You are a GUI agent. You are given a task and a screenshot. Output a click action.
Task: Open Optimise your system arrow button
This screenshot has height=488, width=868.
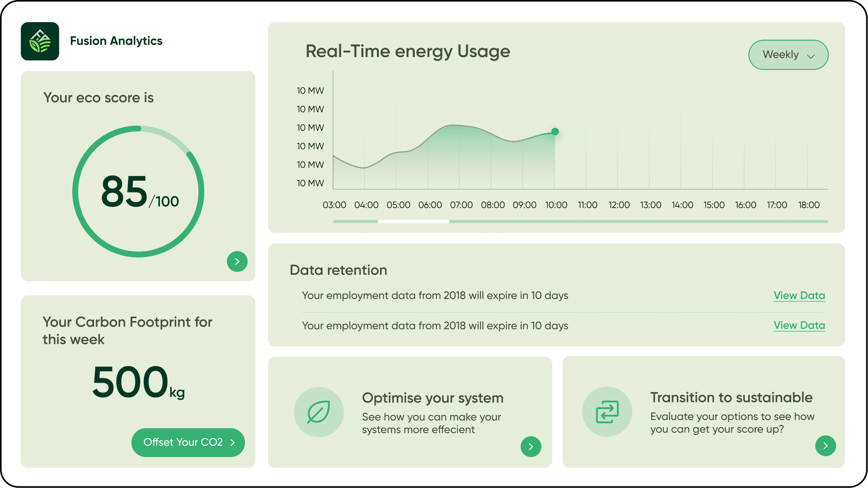pyautogui.click(x=531, y=447)
